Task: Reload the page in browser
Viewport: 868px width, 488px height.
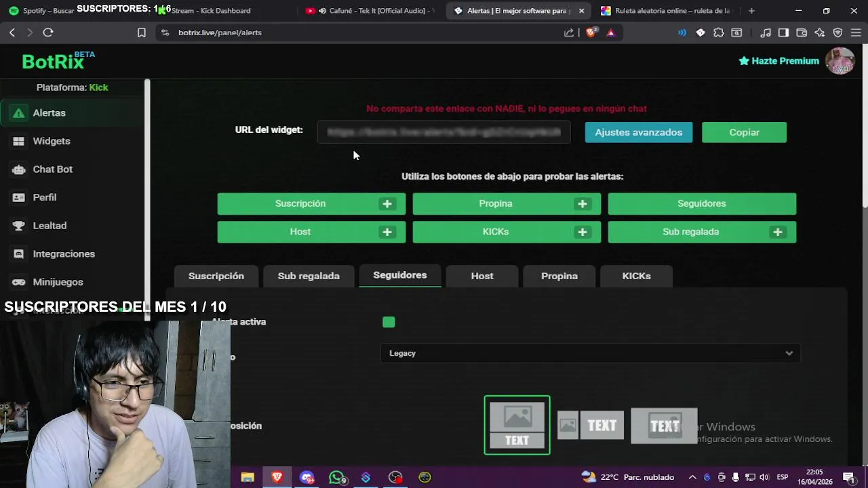Action: click(48, 33)
